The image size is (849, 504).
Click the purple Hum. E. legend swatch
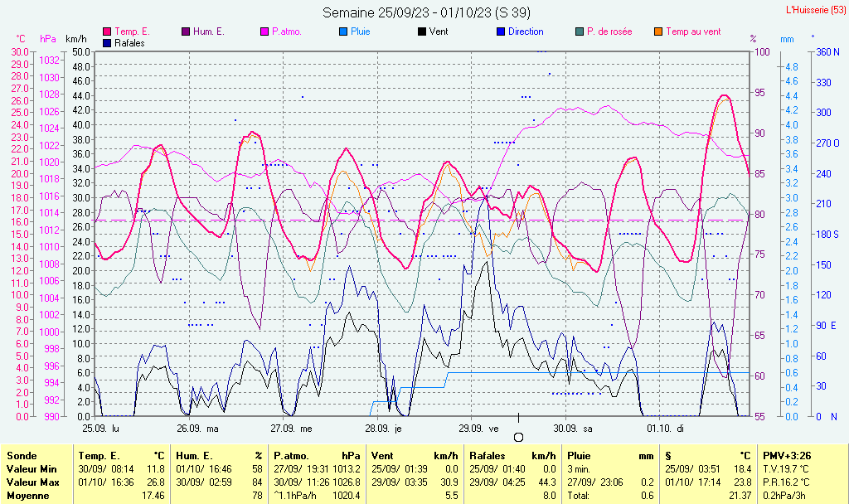click(x=186, y=32)
